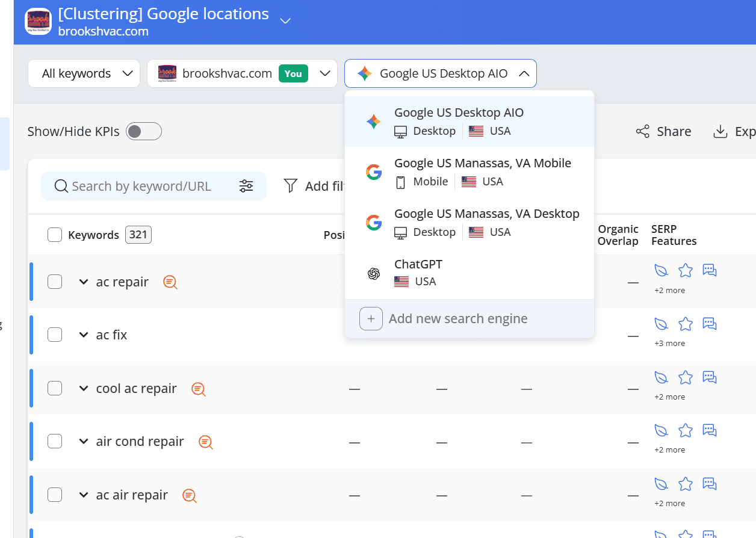The height and width of the screenshot is (538, 756).
Task: Check the air cond repair row checkbox
Action: point(55,441)
